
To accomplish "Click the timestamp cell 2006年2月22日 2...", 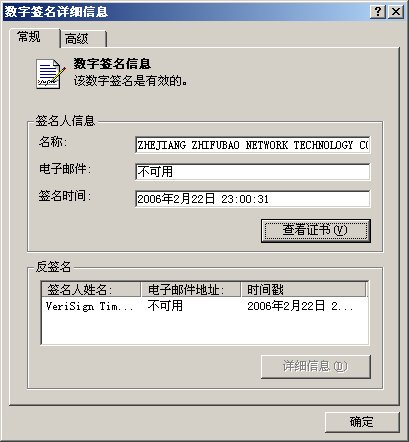I will 300,306.
